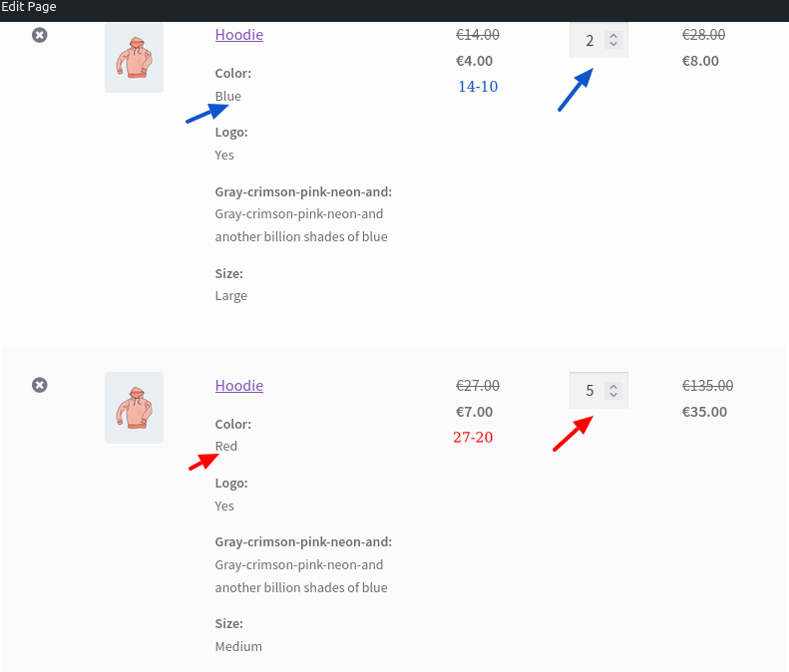This screenshot has height=672, width=789.
Task: Decrease quantity of the red Hoodie
Action: pyautogui.click(x=612, y=395)
